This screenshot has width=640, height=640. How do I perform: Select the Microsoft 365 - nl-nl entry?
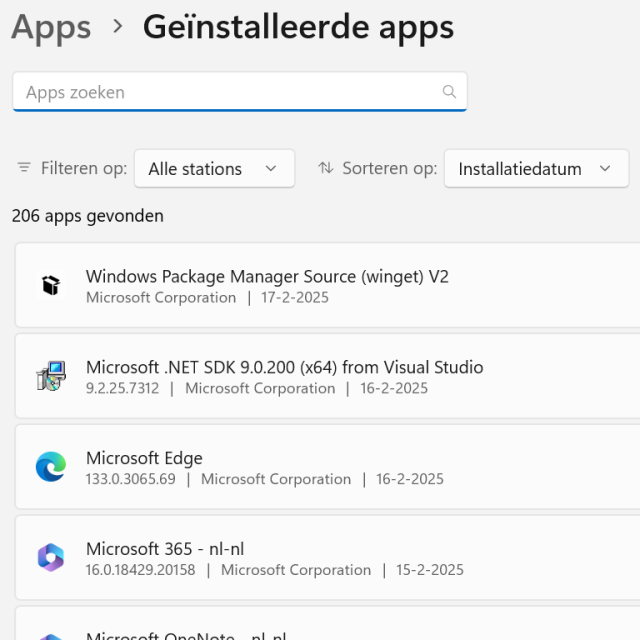327,558
